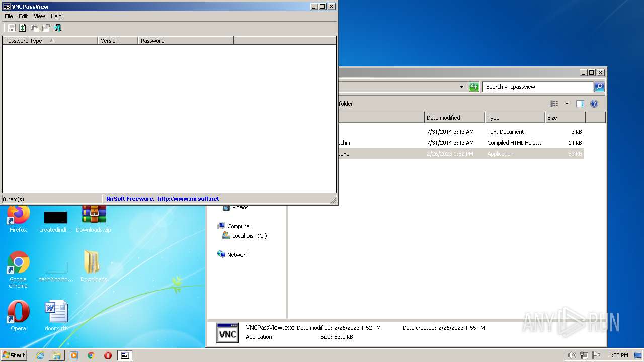The height and width of the screenshot is (362, 644).
Task: Click the Properties toolbar icon in VNCPassView
Action: 46,28
